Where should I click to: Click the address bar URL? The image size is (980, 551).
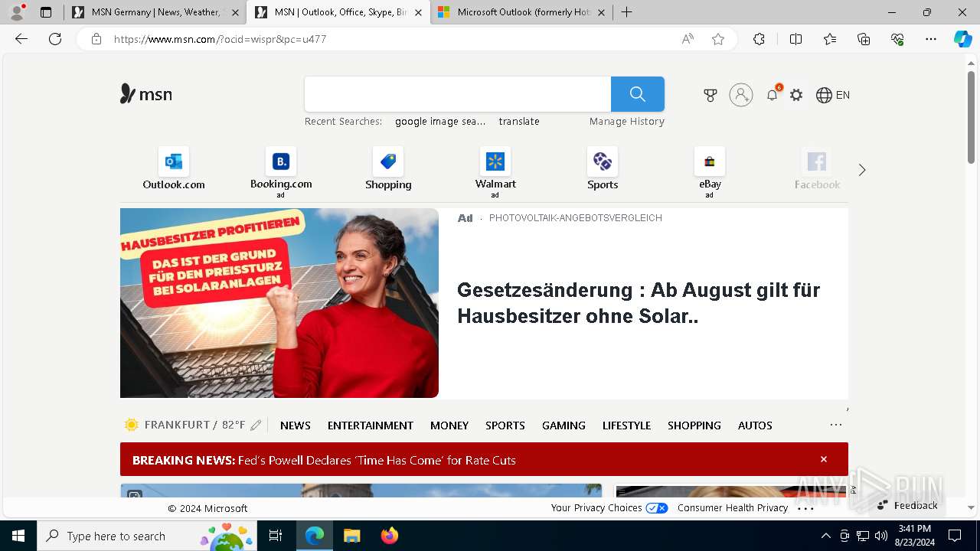(220, 39)
